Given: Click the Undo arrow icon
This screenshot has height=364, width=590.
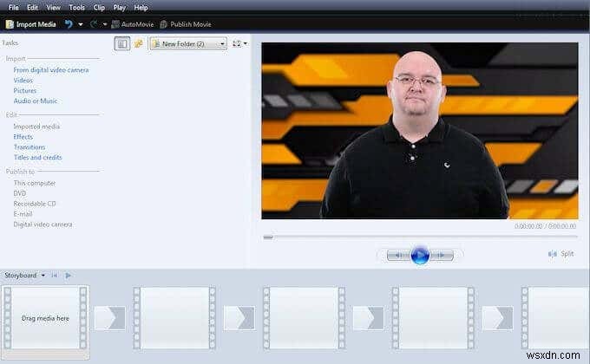Looking at the screenshot, I should pyautogui.click(x=69, y=24).
